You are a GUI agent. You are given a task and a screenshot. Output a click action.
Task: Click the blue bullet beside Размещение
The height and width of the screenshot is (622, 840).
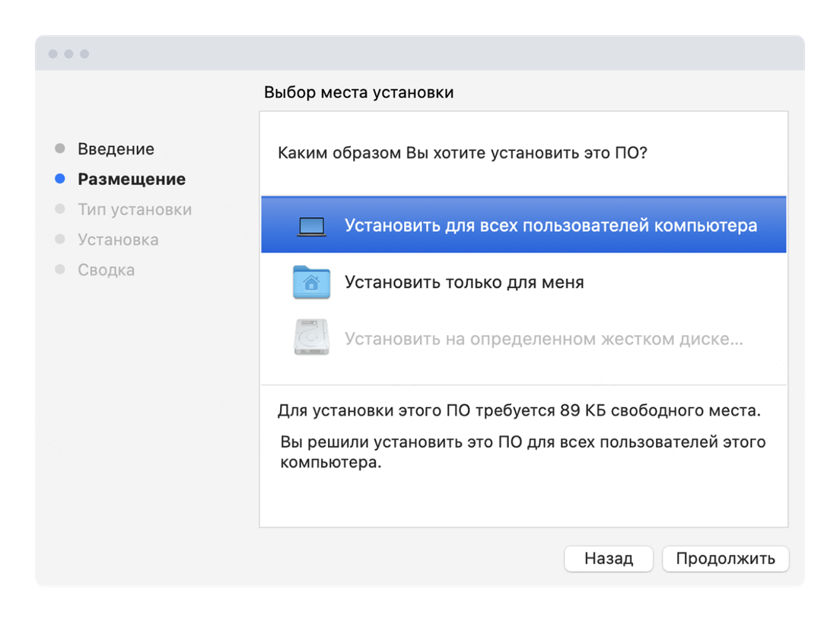[60, 179]
